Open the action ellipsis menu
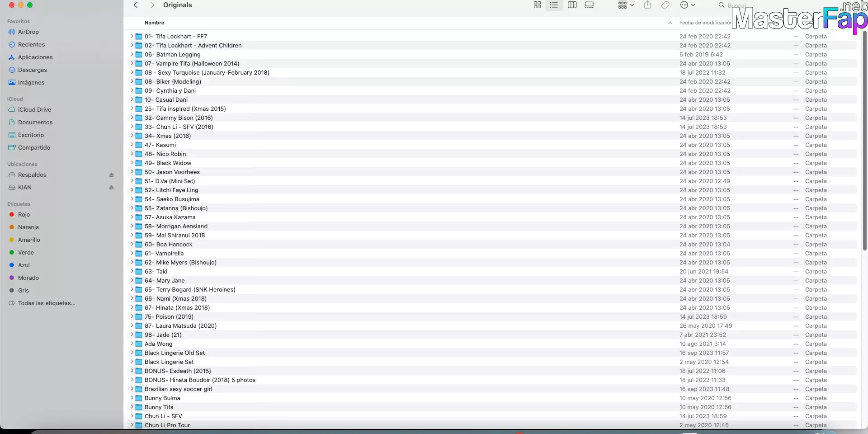This screenshot has width=868, height=434. click(x=687, y=5)
